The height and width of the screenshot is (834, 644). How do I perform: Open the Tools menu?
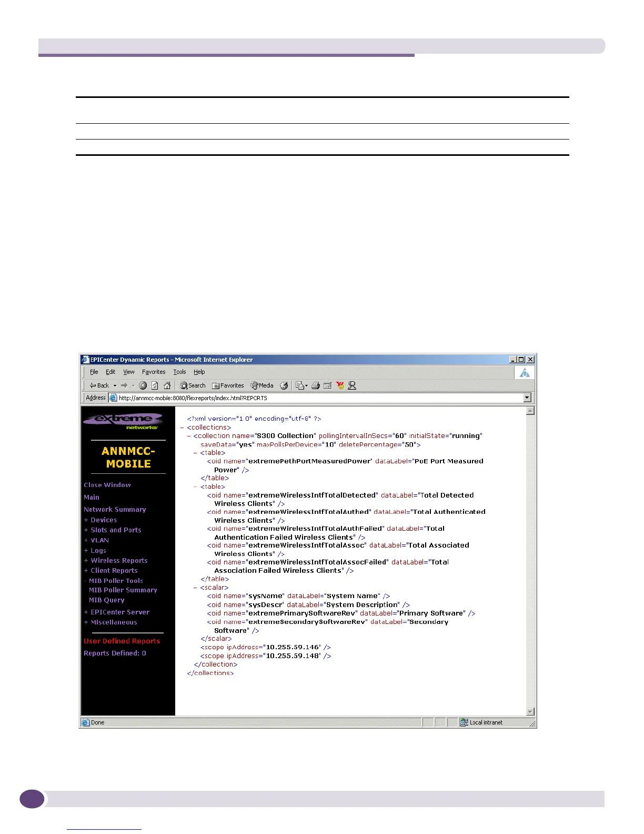tap(179, 372)
